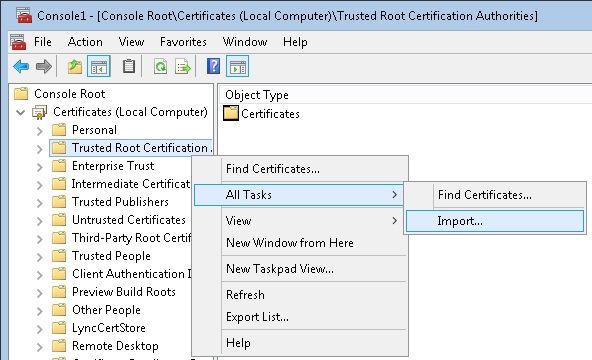Click the Refresh toolbar icon
The width and height of the screenshot is (592, 360).
coord(160,67)
